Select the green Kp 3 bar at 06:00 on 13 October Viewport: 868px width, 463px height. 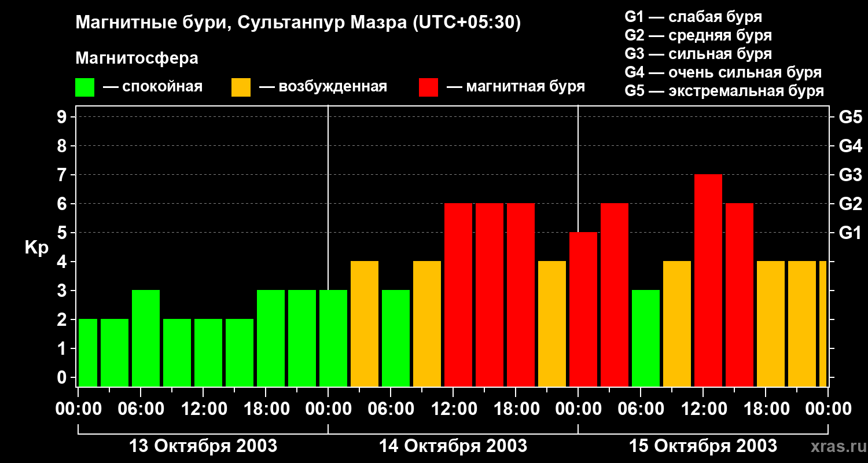[146, 339]
